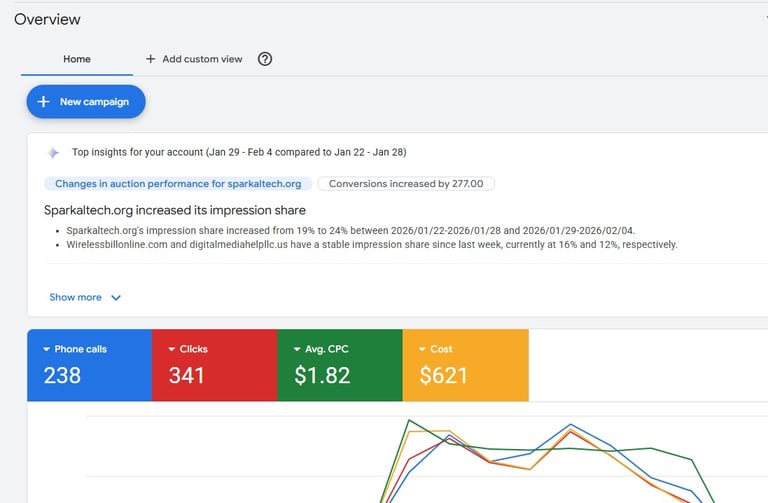Screen dimensions: 768x503
Task: Click the plus icon beside Add custom view
Action: (x=151, y=59)
